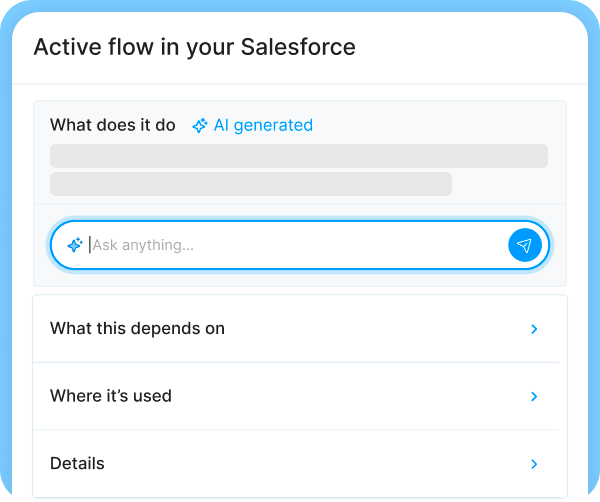Click the longer top loading placeholder bar
Image resolution: width=600 pixels, height=502 pixels.
click(x=299, y=156)
